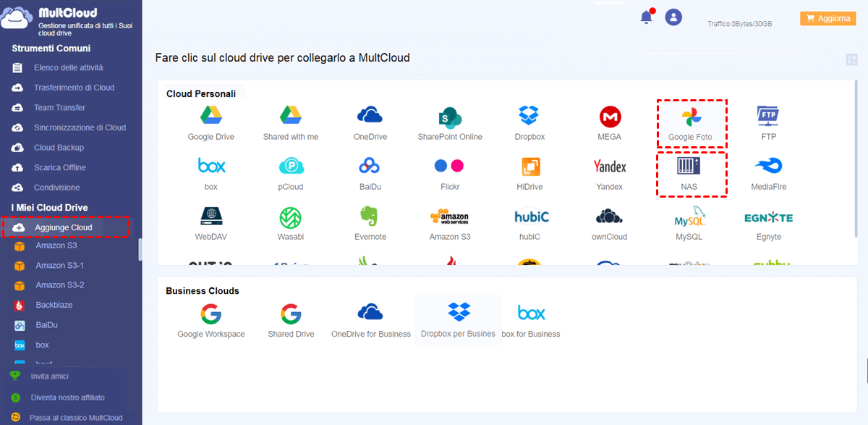Select the Shared with me drive icon
This screenshot has height=425, width=868.
coord(291,116)
